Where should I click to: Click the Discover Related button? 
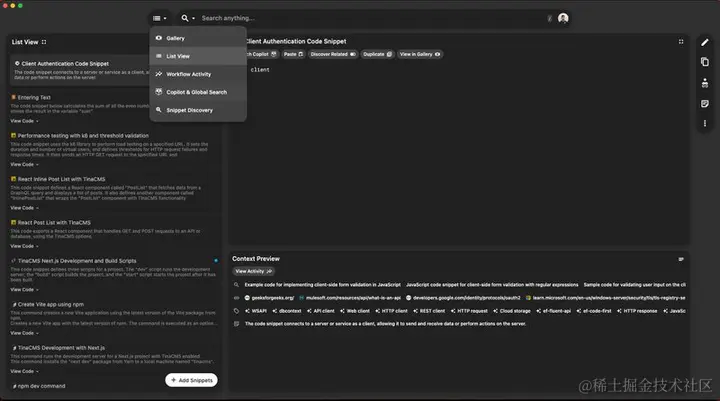[333, 54]
